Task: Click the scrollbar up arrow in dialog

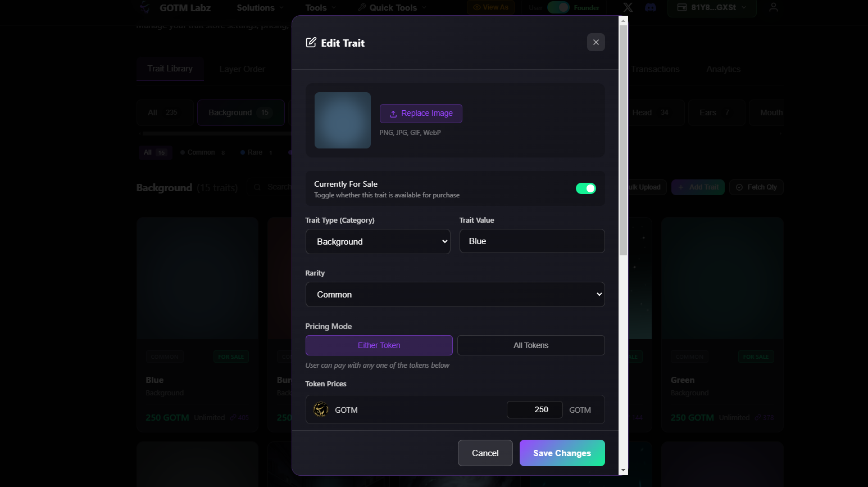Action: 623,21
